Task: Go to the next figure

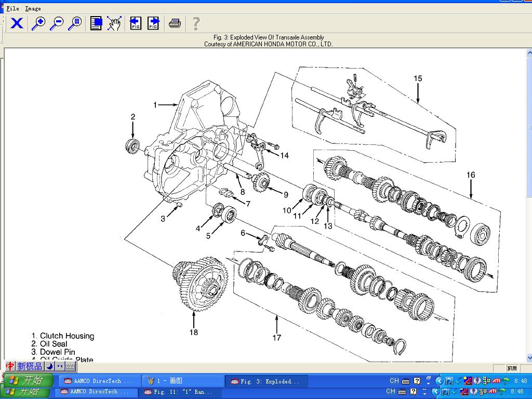Action: click(153, 23)
